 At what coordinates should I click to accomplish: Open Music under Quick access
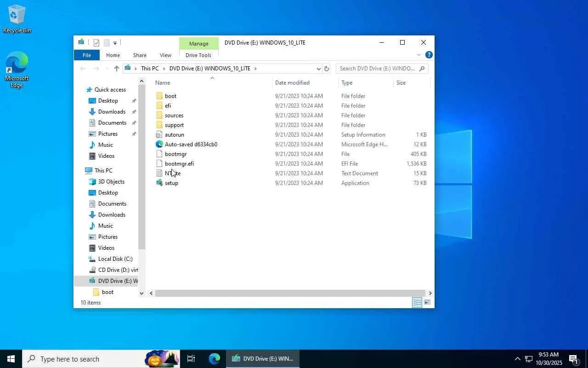pyautogui.click(x=105, y=145)
